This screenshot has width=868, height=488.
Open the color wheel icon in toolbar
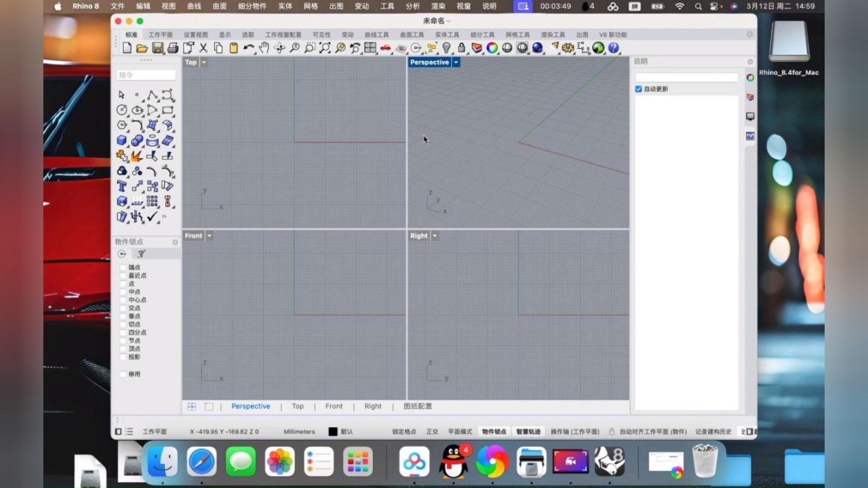492,48
